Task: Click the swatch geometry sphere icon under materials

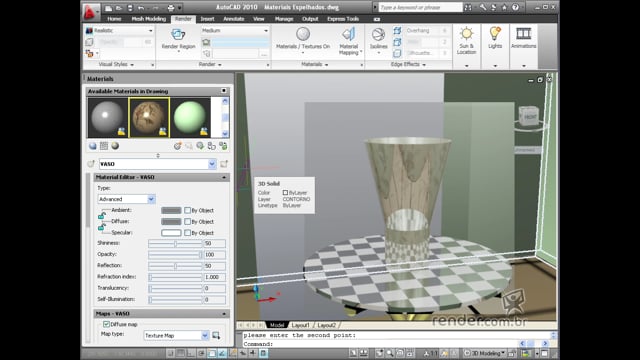Action: tap(93, 146)
